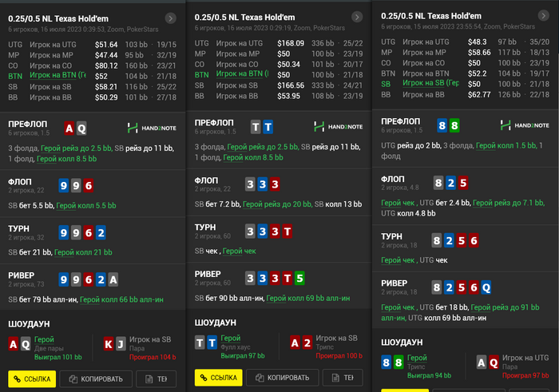Image resolution: width=559 pixels, height=392 pixels.
Task: Click yellow ССЫЛКА button under the AQ hand
Action: [32, 378]
